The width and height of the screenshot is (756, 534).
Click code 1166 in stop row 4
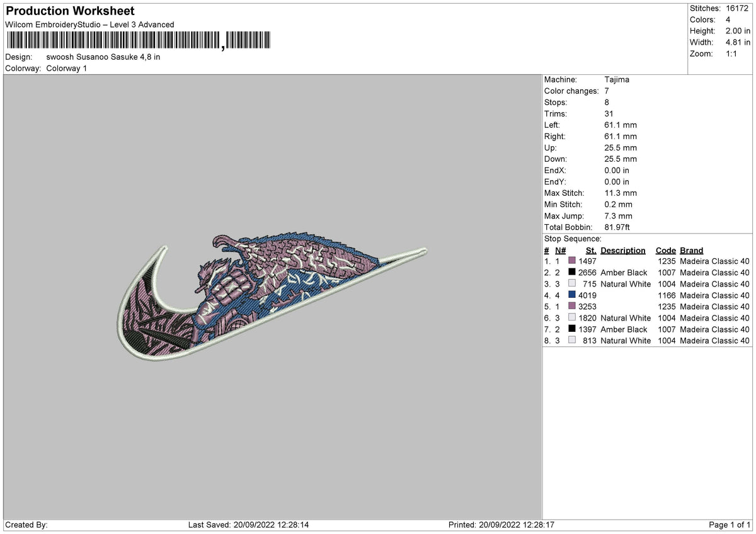pos(665,295)
